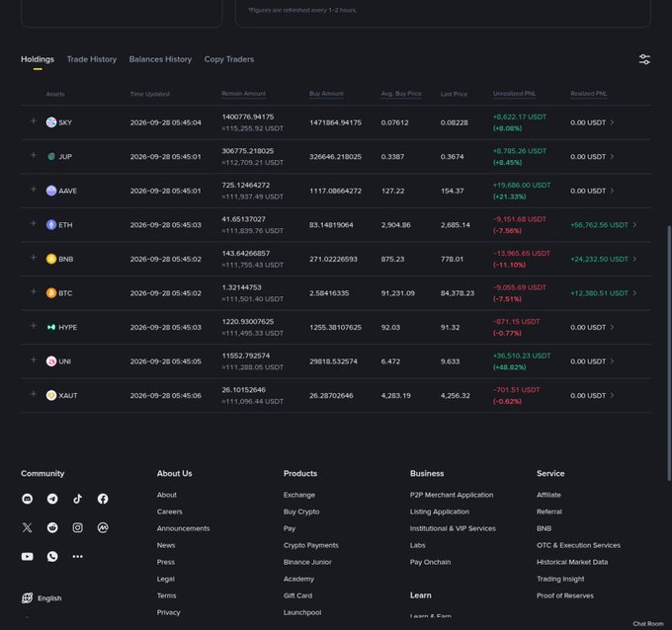This screenshot has width=672, height=630.
Task: Expand the ETH holding row
Action: [33, 223]
